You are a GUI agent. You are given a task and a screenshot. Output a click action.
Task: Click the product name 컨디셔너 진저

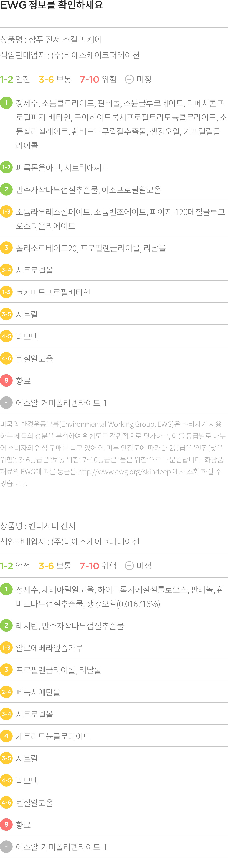tap(52, 526)
